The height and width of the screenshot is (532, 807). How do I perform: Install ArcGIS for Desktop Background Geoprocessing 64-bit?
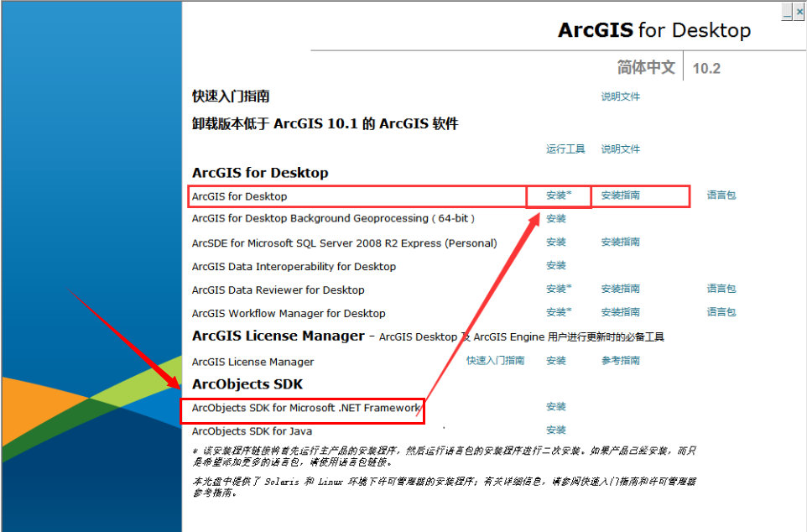[x=556, y=218]
